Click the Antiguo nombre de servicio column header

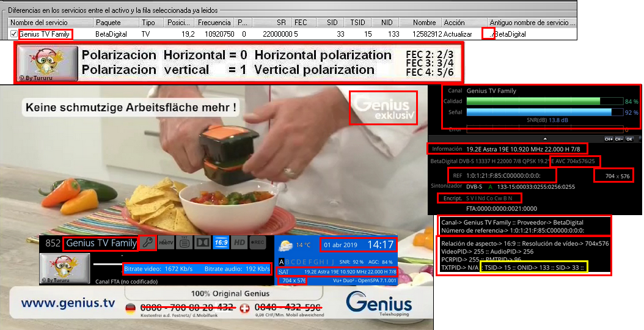(x=532, y=23)
